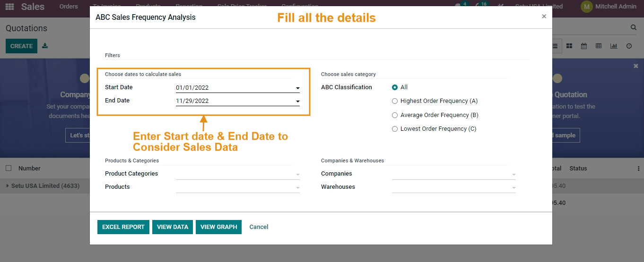The image size is (644, 262).
Task: Tick the select-all checkbox beside Number
Action: (9, 168)
